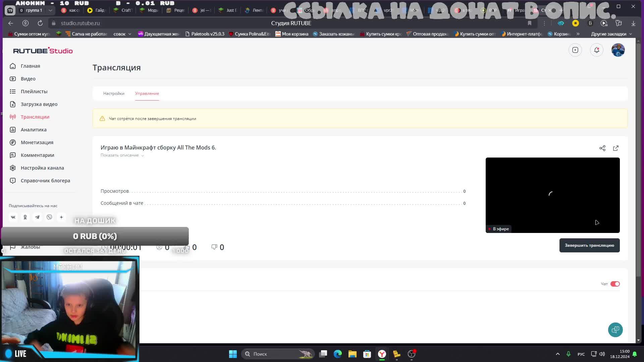Open stream in new window icon
This screenshot has width=644, height=362.
(616, 148)
